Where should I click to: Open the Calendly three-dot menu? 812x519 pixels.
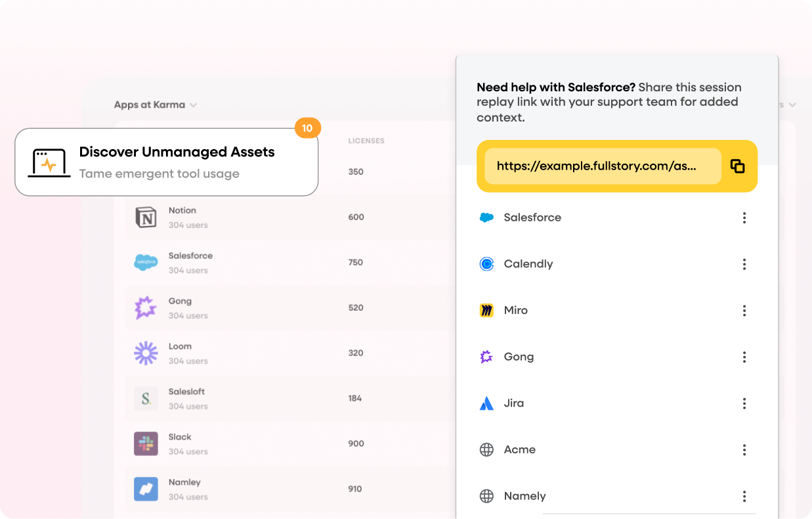pos(744,264)
